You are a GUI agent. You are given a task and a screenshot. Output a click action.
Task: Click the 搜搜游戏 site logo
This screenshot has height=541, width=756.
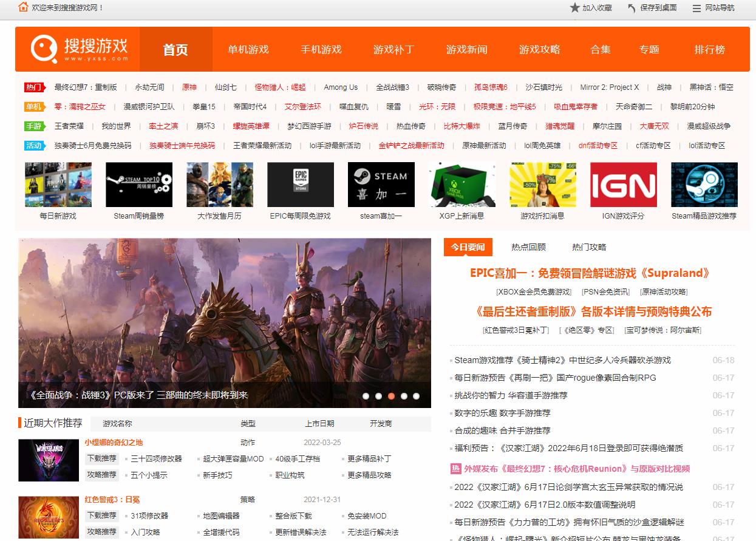(80, 48)
